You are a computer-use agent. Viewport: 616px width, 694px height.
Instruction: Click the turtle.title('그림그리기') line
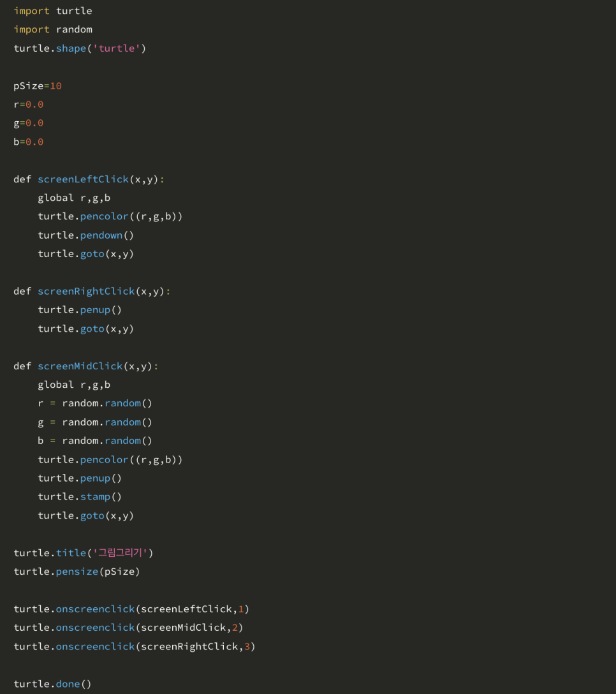coord(83,553)
